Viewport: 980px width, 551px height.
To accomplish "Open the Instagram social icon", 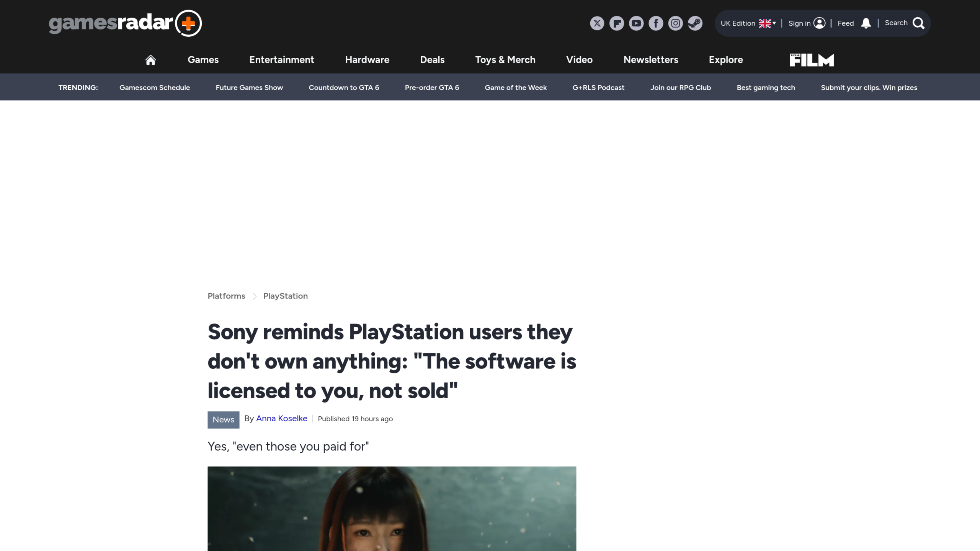I will (x=675, y=23).
